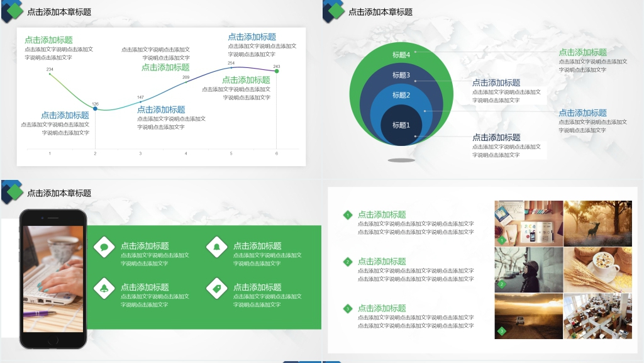Click the diamond logo beside circles slide title

[x=335, y=10]
